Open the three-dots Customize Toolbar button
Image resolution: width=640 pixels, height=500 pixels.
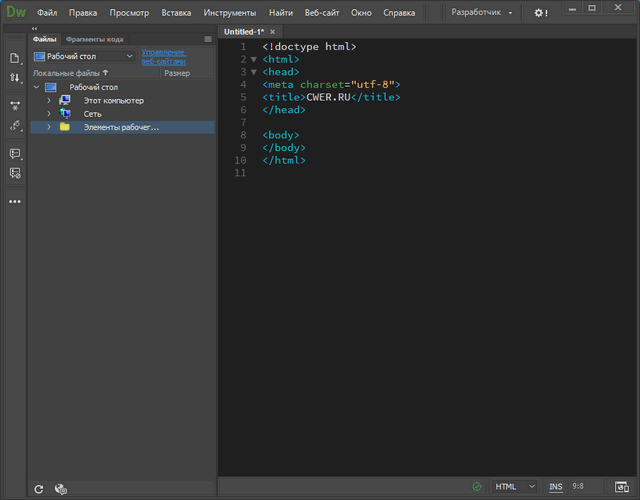pyautogui.click(x=14, y=201)
